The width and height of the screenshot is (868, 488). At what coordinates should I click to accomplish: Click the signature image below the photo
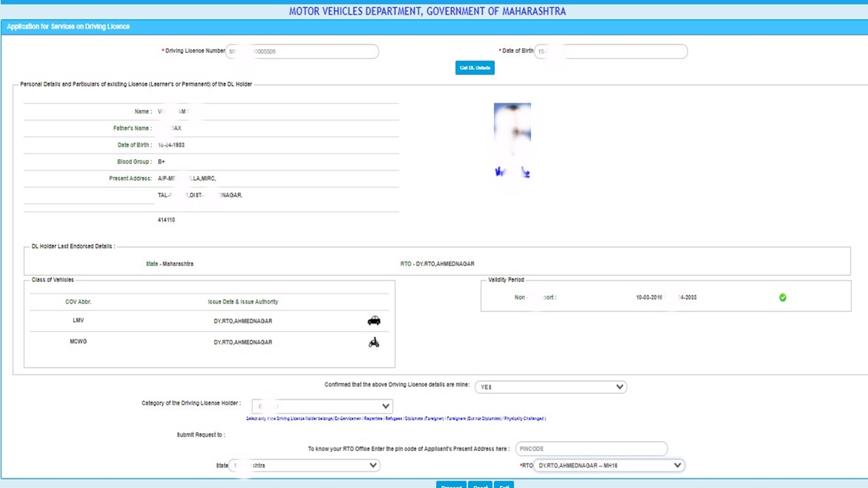(512, 173)
